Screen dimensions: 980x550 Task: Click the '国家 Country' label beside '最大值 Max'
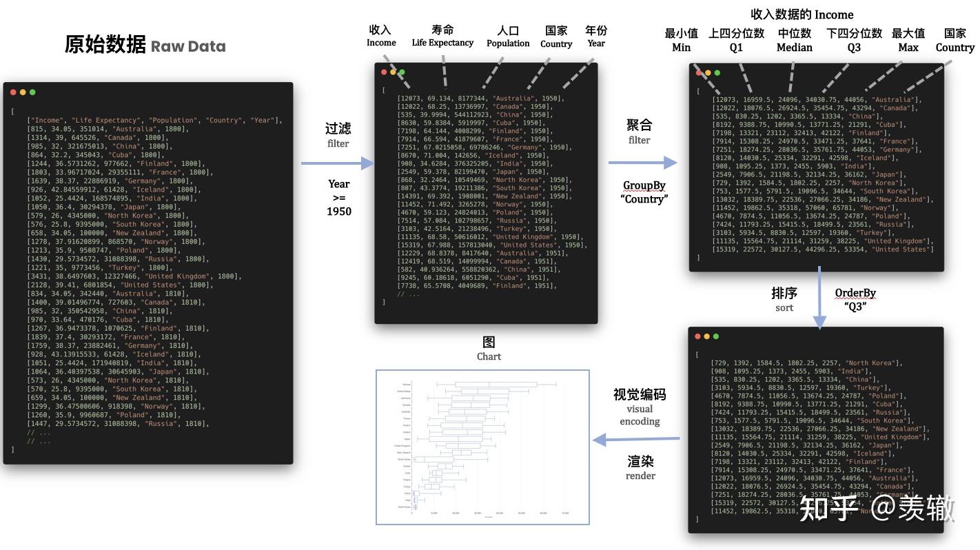(x=955, y=40)
